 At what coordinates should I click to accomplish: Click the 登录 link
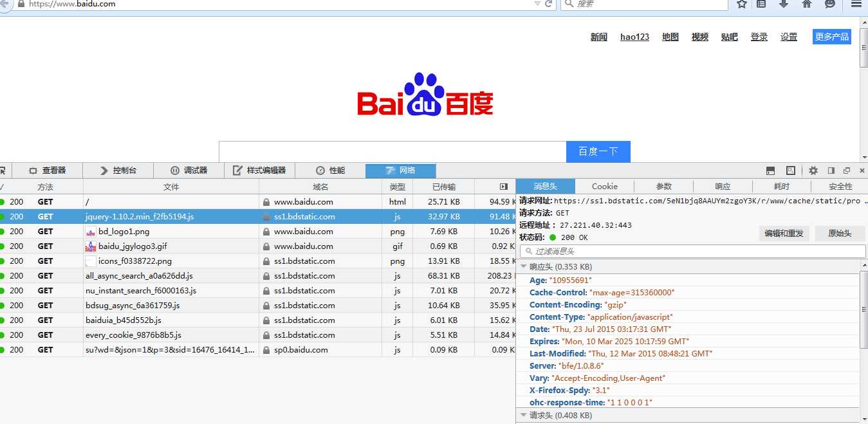pyautogui.click(x=759, y=37)
